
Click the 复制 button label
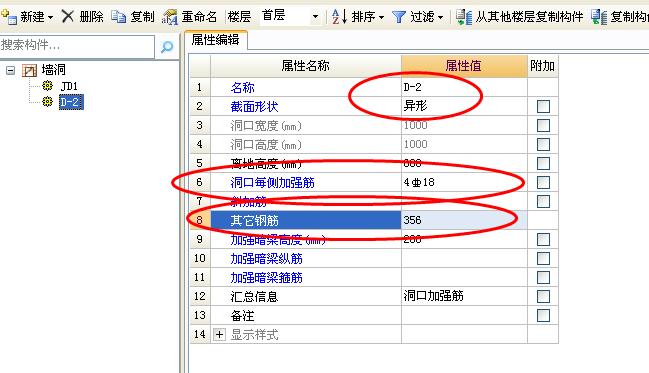pos(142,17)
